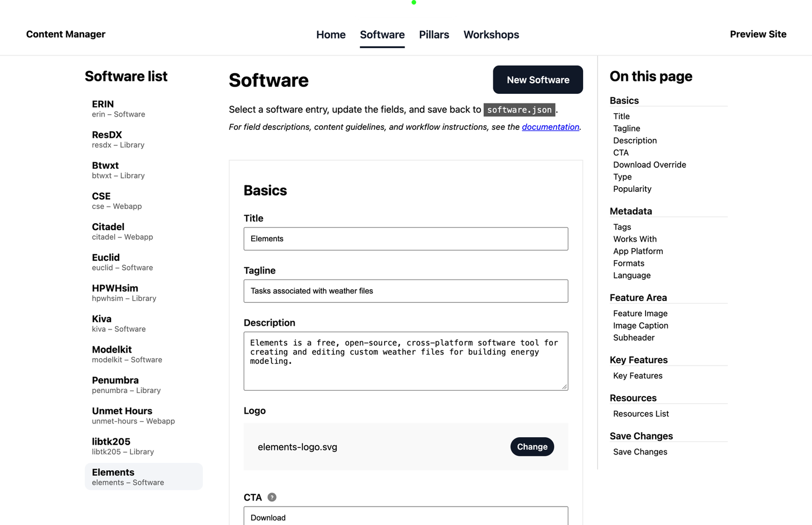Jump to Works With section link

pos(635,239)
